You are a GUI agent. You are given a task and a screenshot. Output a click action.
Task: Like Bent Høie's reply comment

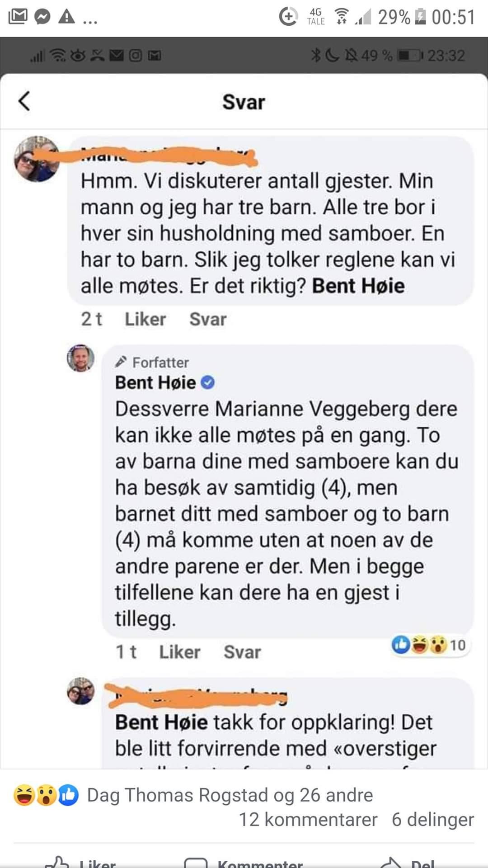click(179, 652)
